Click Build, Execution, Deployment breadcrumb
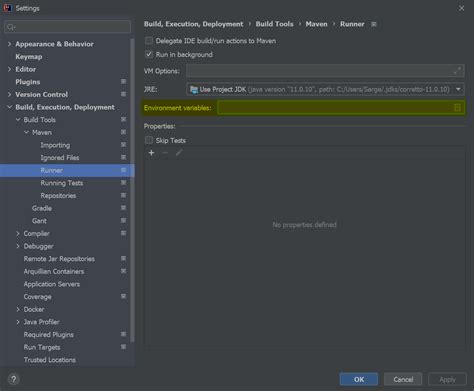 tap(194, 24)
